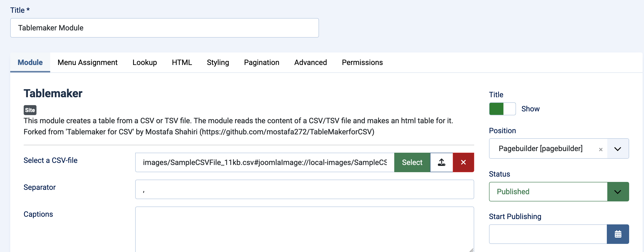
Task: Switch to the Menu Assignment tab
Action: [88, 62]
